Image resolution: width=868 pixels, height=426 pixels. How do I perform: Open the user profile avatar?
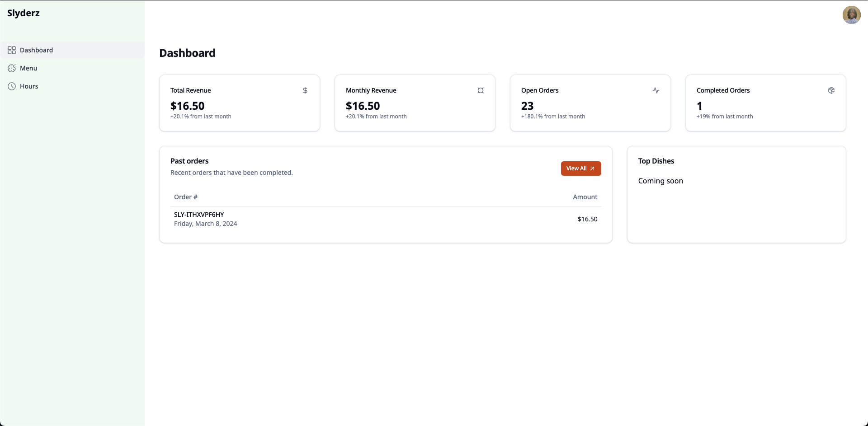[851, 15]
